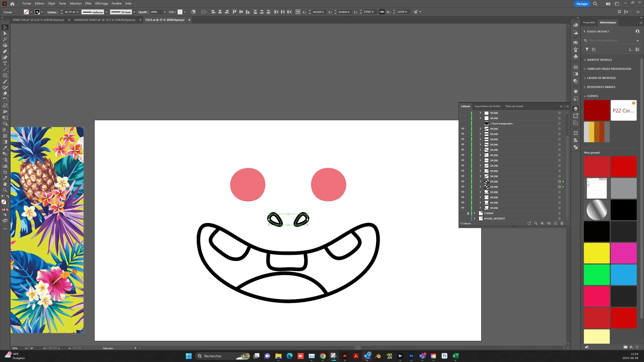Click the delete layer trash icon
The width and height of the screenshot is (644, 362).
click(x=562, y=223)
